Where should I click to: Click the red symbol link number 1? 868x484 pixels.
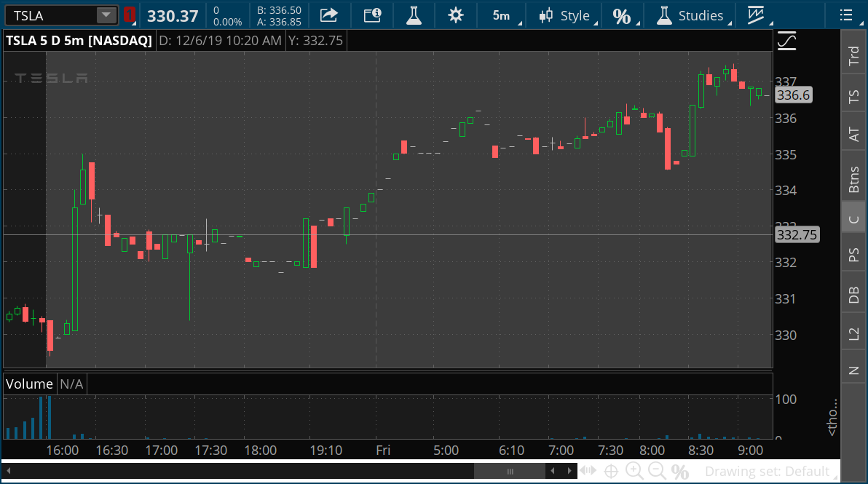tap(130, 15)
